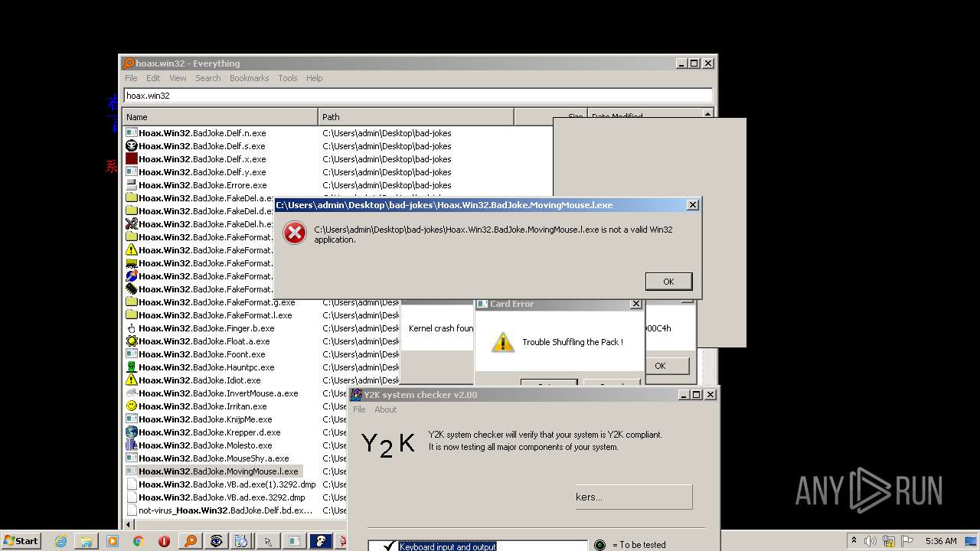Select Hoax.Win32.BadJoke.FakeFormat.l.exe file name
Screen dimensions: 980x551
click(215, 315)
